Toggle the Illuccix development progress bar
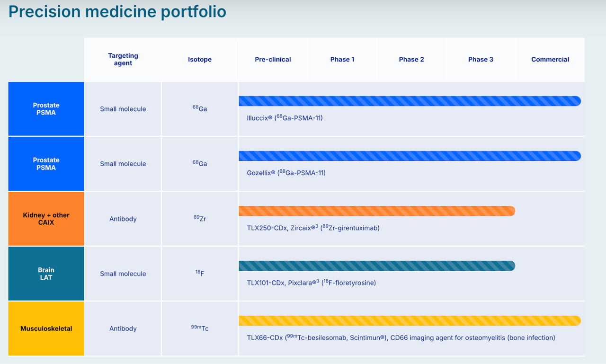 click(x=410, y=100)
